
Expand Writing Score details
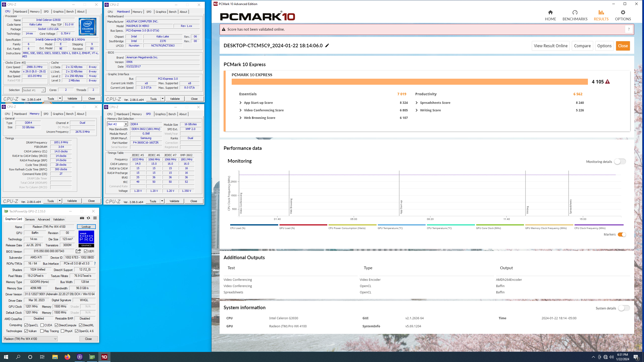417,110
